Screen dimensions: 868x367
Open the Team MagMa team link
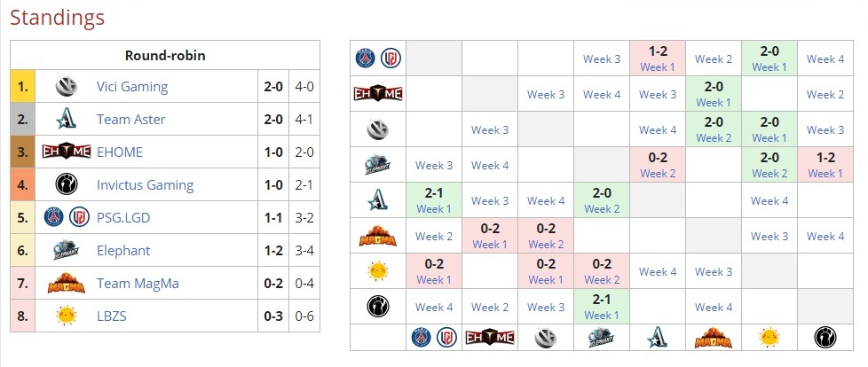[x=138, y=284]
